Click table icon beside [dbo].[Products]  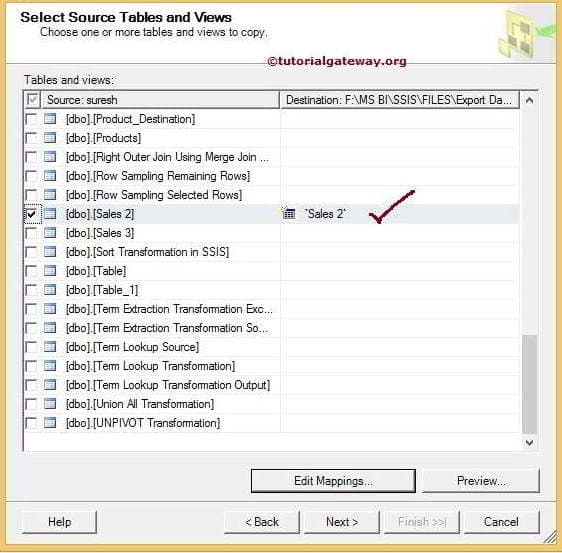click(50, 138)
